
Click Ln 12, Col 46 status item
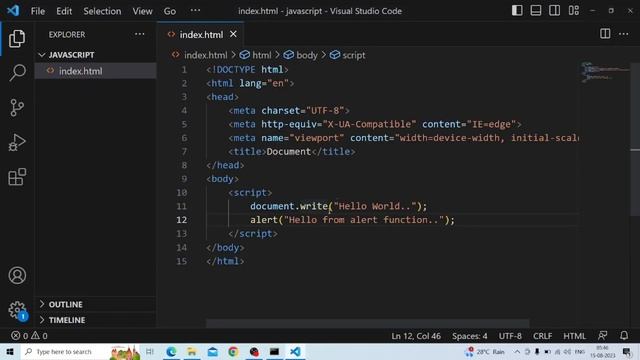click(416, 336)
